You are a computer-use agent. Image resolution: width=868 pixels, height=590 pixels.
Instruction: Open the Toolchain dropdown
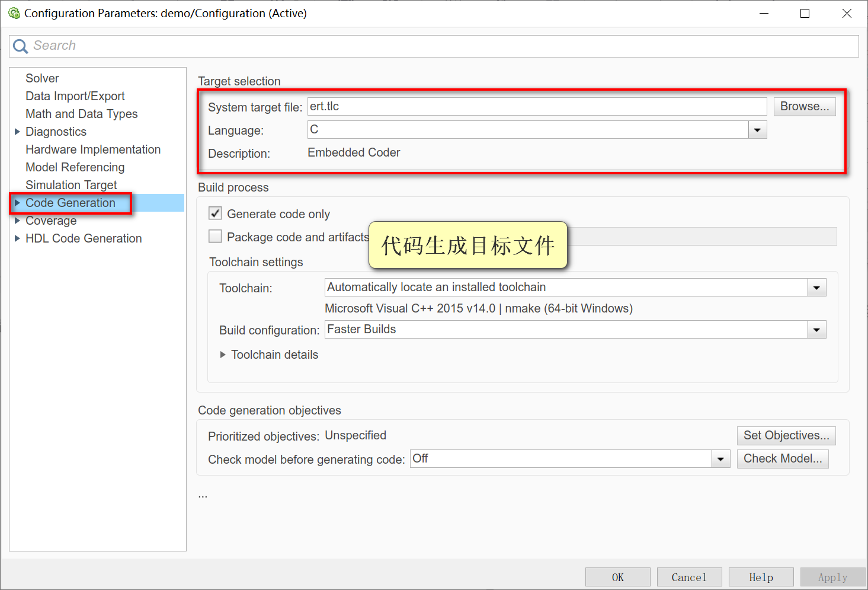(816, 288)
